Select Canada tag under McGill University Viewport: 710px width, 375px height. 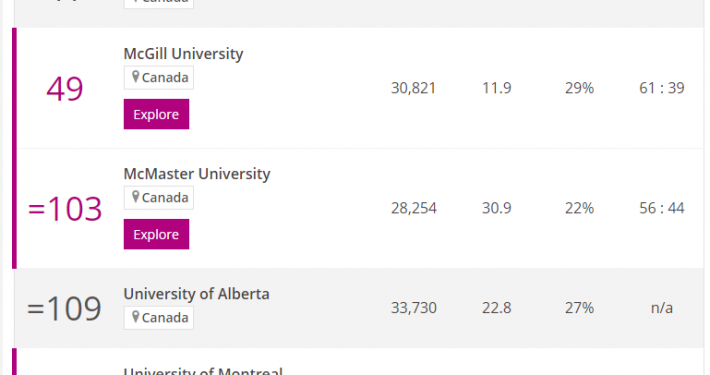tap(159, 77)
